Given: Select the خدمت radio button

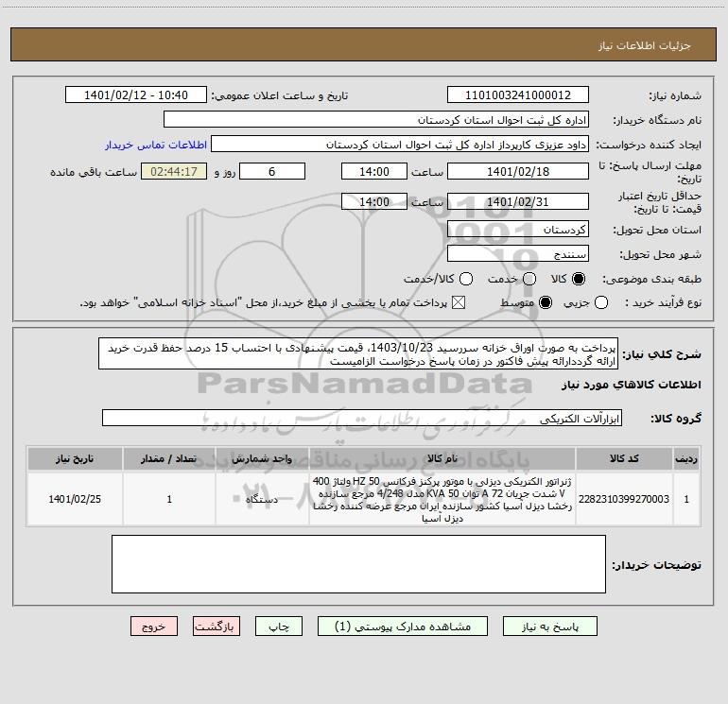Looking at the screenshot, I should 529,279.
